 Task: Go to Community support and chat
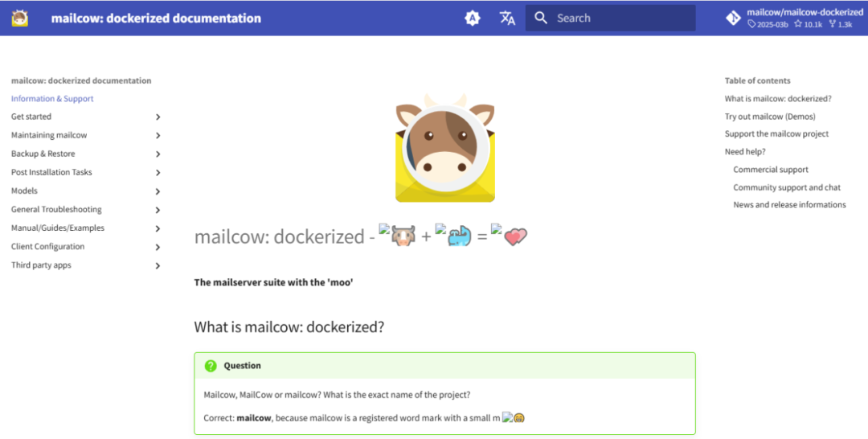coord(787,187)
